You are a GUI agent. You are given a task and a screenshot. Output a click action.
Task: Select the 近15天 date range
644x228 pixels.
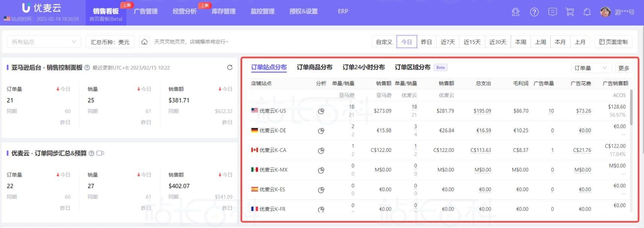[x=472, y=42]
